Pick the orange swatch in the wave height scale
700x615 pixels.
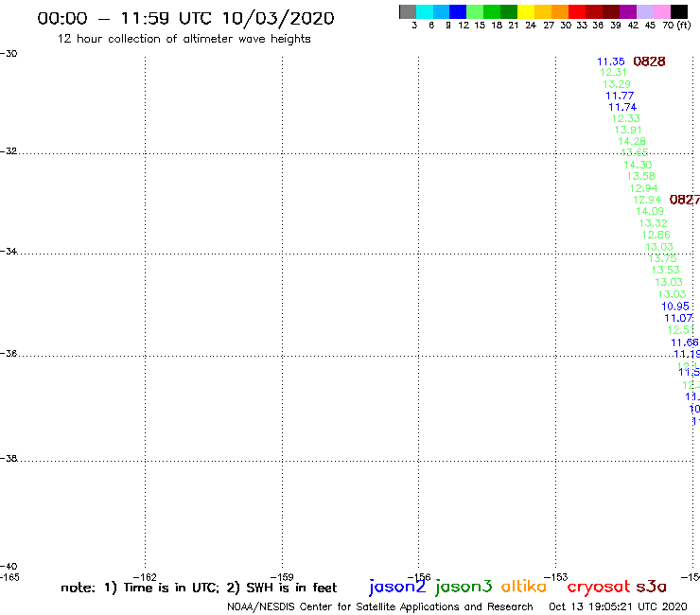(x=560, y=11)
